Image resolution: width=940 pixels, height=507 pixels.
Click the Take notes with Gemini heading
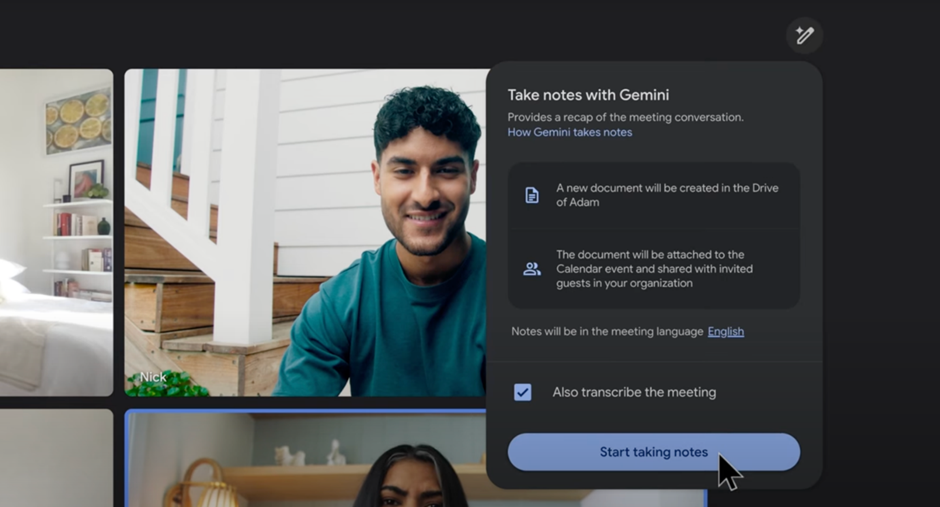tap(588, 95)
